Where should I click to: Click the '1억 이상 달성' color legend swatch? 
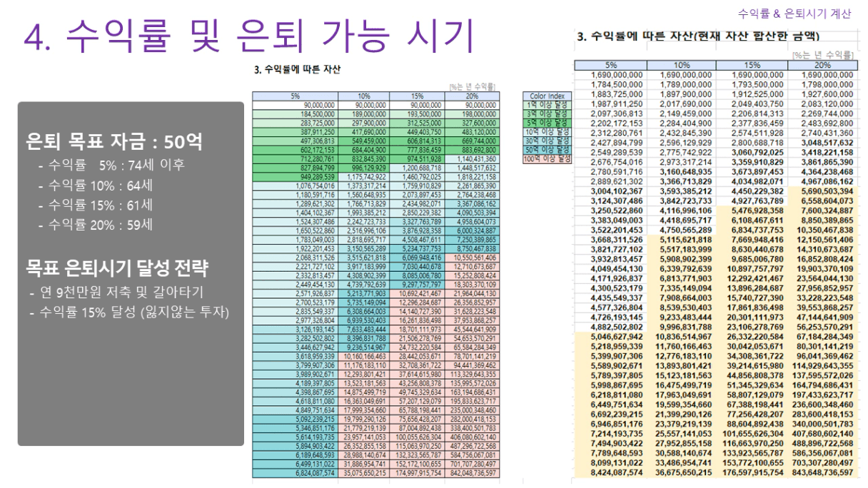[x=548, y=105]
